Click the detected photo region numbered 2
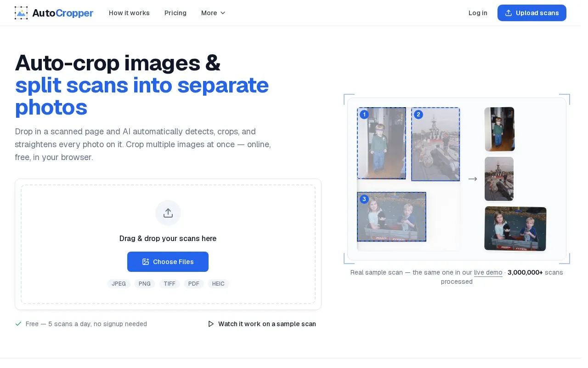Viewport: 588px width, 368px height. (435, 144)
